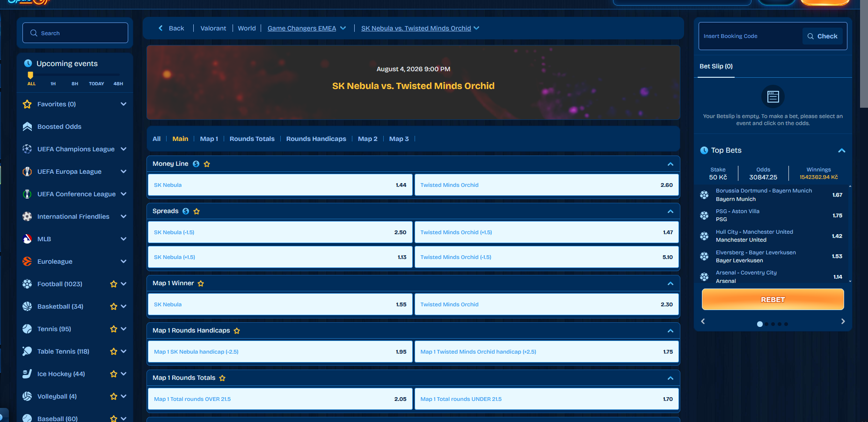
Task: Click the Ice Hockey stick icon
Action: [27, 374]
